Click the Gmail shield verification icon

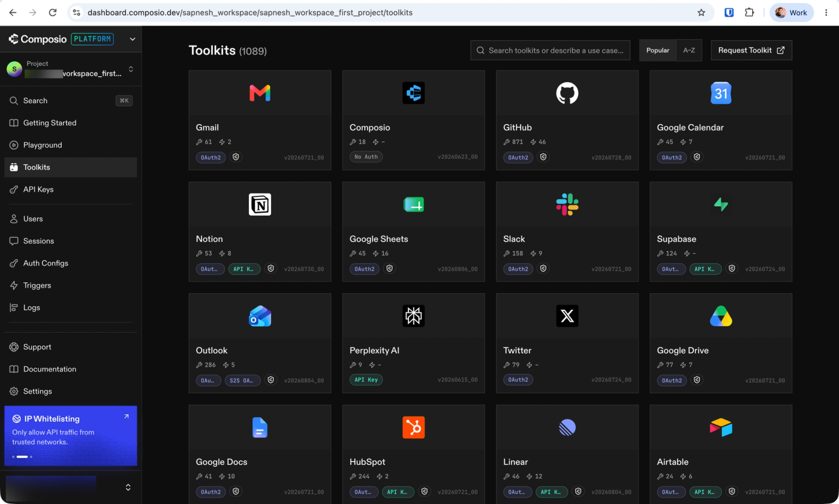pyautogui.click(x=236, y=157)
